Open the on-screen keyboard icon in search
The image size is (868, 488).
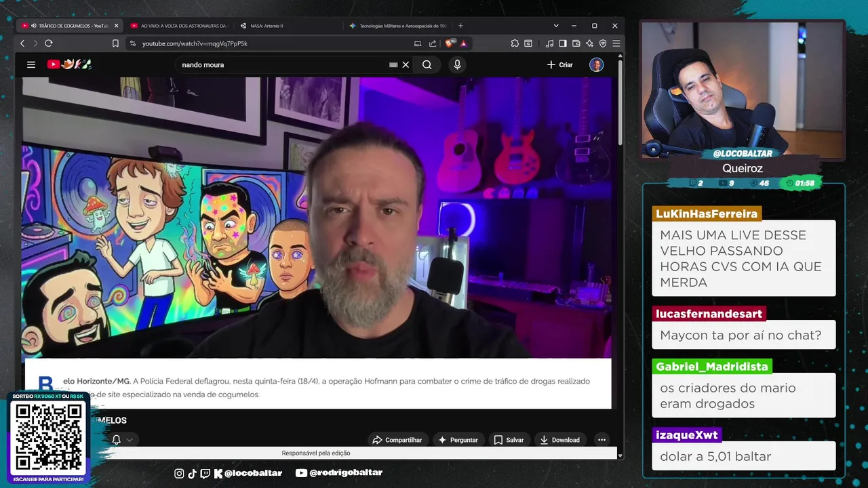tap(393, 65)
